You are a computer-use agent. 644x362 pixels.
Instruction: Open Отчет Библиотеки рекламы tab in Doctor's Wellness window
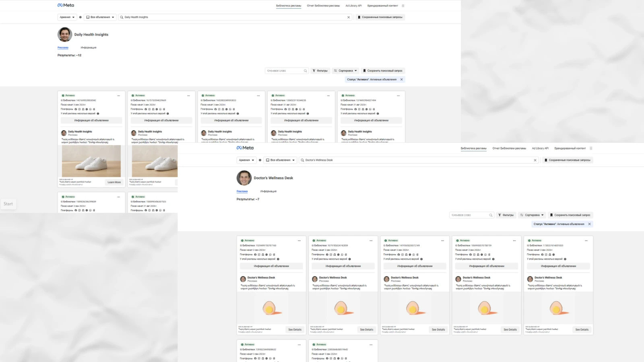[x=509, y=148]
